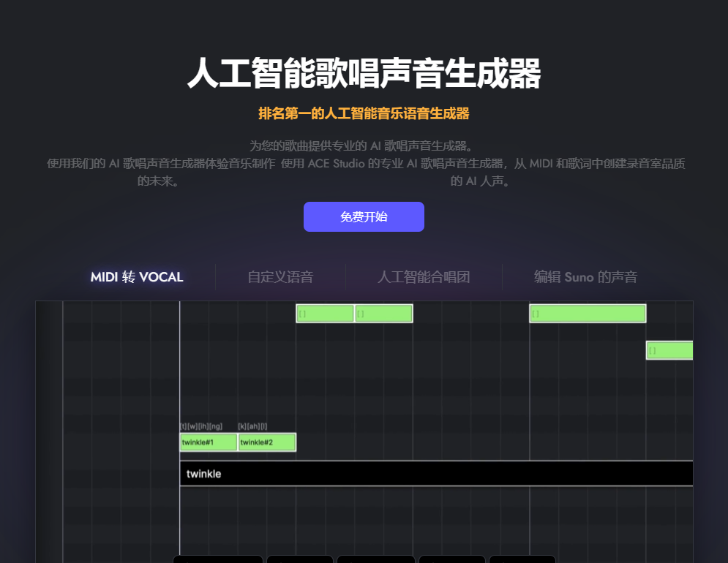The width and height of the screenshot is (728, 563).
Task: Click the yellow 排名第一的人工智能音乐语音生成器 subtitle
Action: 364,113
